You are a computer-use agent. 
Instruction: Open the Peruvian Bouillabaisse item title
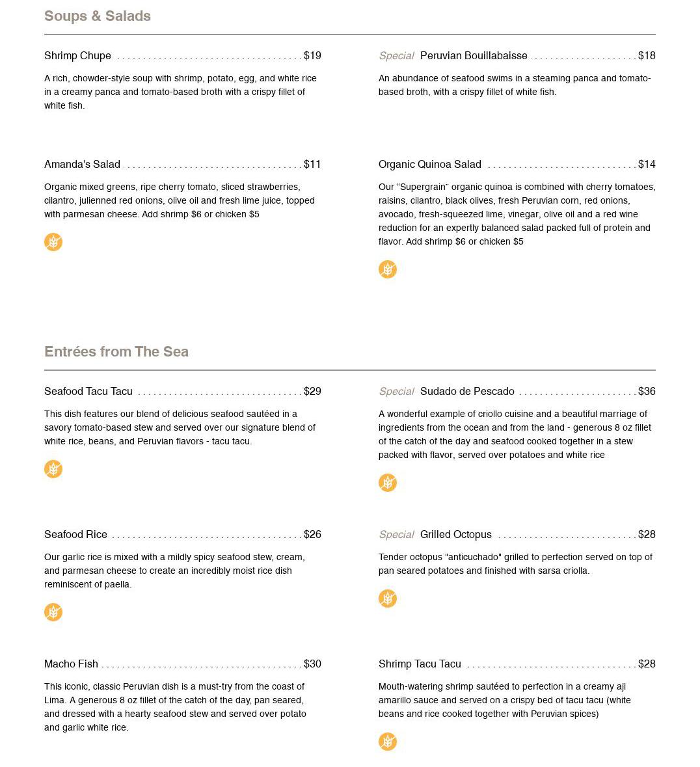point(474,56)
